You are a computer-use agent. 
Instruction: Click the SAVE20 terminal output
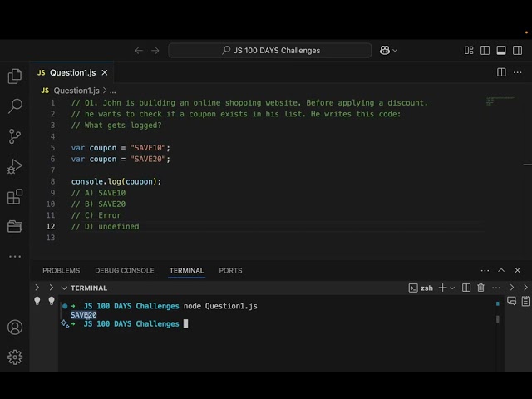(83, 315)
